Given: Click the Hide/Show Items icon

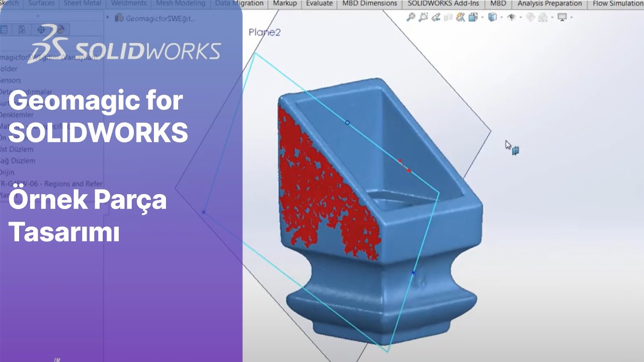Looking at the screenshot, I should coord(512,17).
